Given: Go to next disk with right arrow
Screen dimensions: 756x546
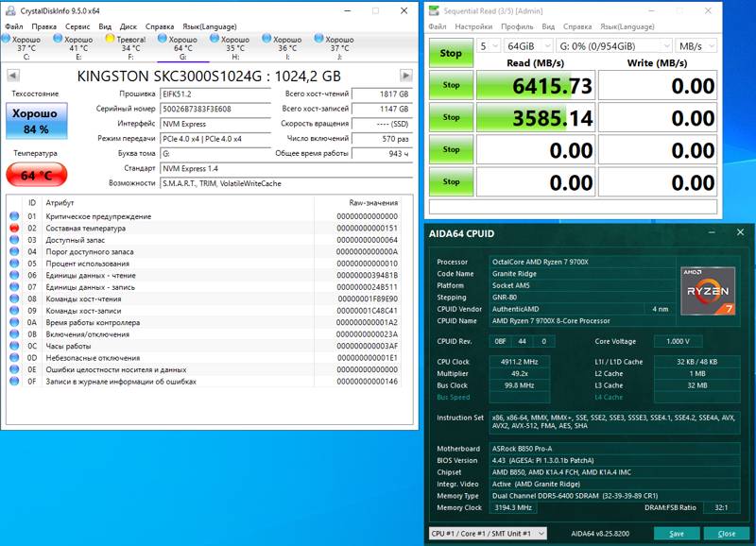Looking at the screenshot, I should click(406, 76).
